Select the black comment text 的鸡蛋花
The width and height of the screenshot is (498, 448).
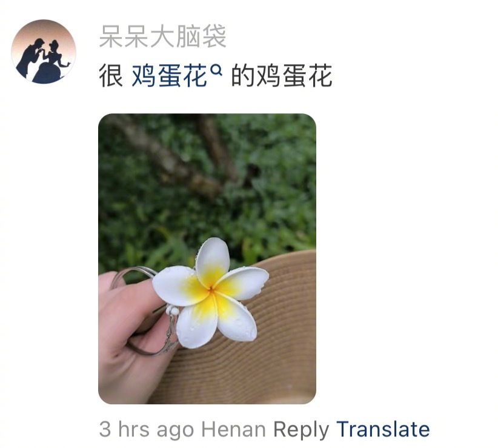click(x=282, y=76)
